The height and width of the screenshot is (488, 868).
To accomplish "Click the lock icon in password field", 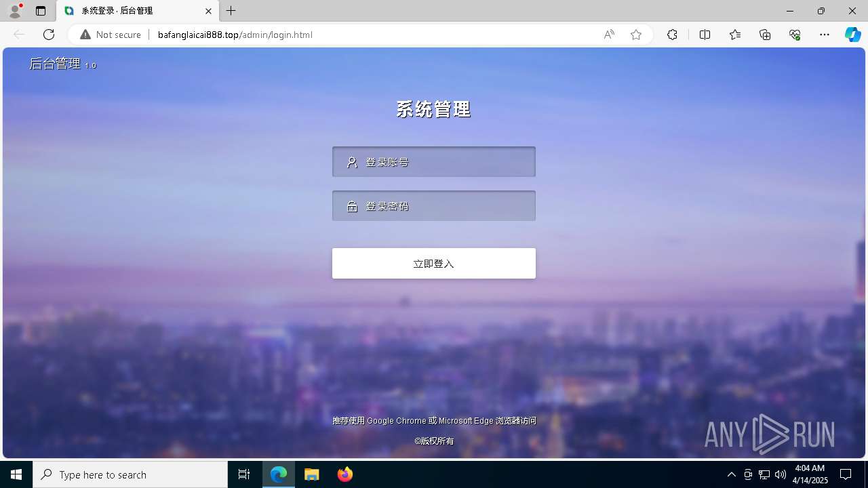I will 352,206.
